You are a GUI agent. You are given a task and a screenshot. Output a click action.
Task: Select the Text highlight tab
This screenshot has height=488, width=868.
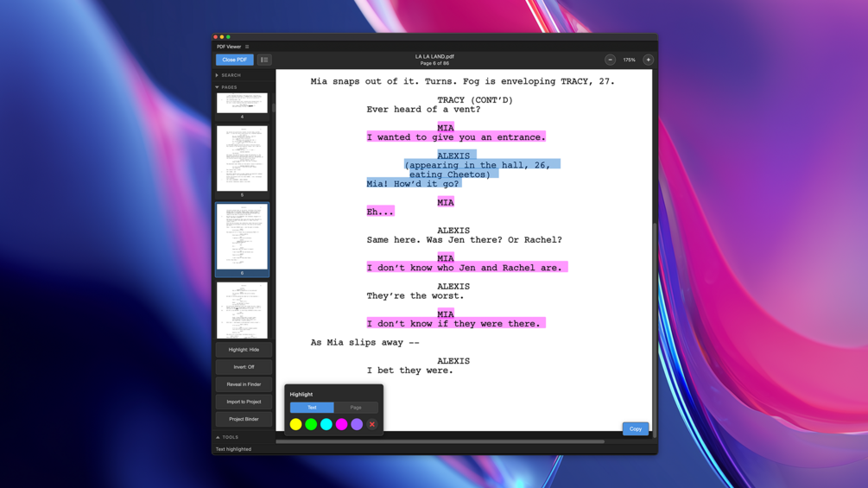click(312, 407)
